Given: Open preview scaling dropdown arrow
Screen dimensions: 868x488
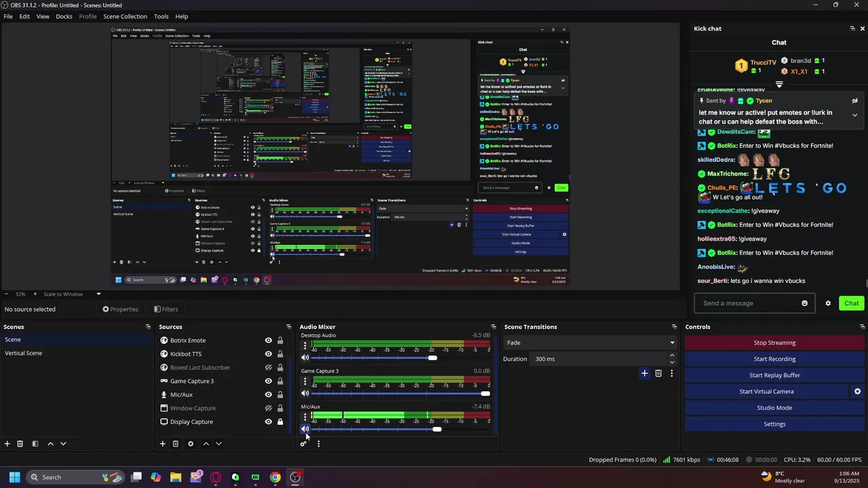Looking at the screenshot, I should [98, 294].
